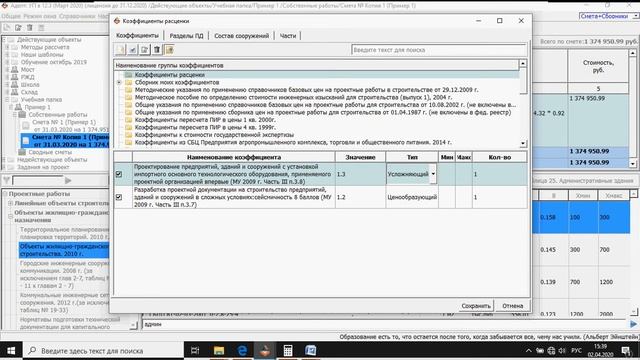Viewport: 640px width, 360px height.
Task: Click the 0.145 cell in the background table
Action: point(548,249)
